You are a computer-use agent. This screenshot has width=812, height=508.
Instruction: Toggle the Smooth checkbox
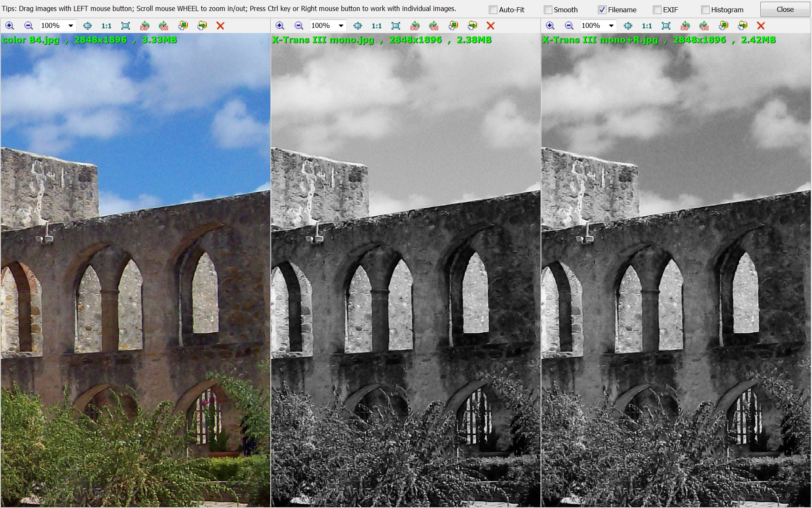pos(548,10)
